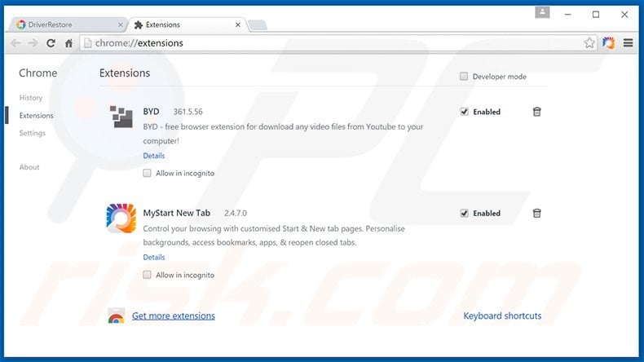Open Details link for BYD
Image resolution: width=644 pixels, height=362 pixels.
154,156
